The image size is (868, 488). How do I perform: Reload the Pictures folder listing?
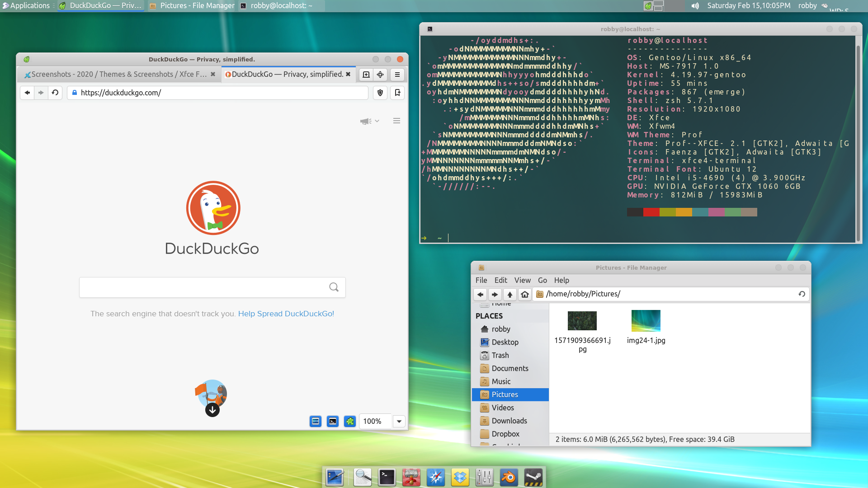(802, 294)
